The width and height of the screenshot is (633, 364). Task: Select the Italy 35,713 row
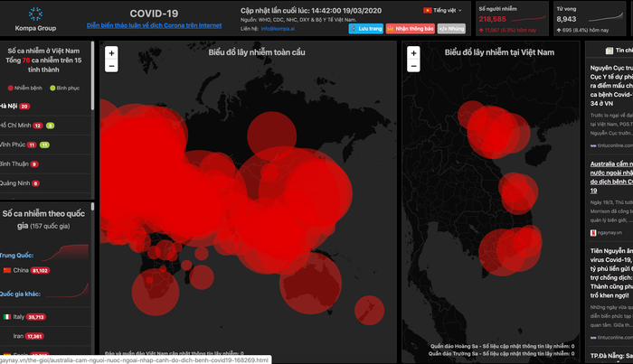click(x=45, y=317)
